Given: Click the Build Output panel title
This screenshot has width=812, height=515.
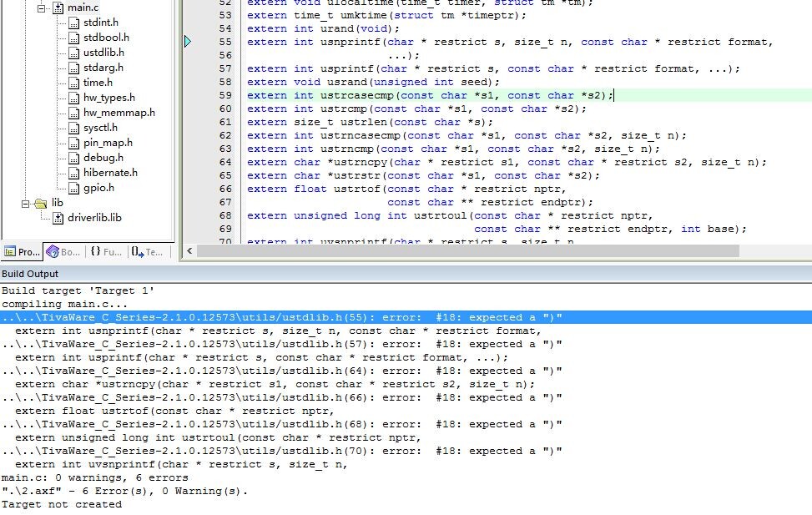Looking at the screenshot, I should coord(30,274).
